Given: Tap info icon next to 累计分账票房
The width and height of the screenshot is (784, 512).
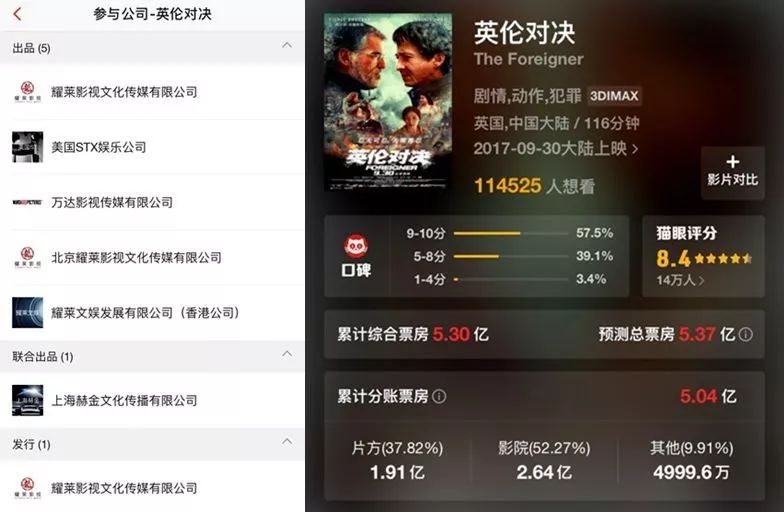Looking at the screenshot, I should (439, 397).
